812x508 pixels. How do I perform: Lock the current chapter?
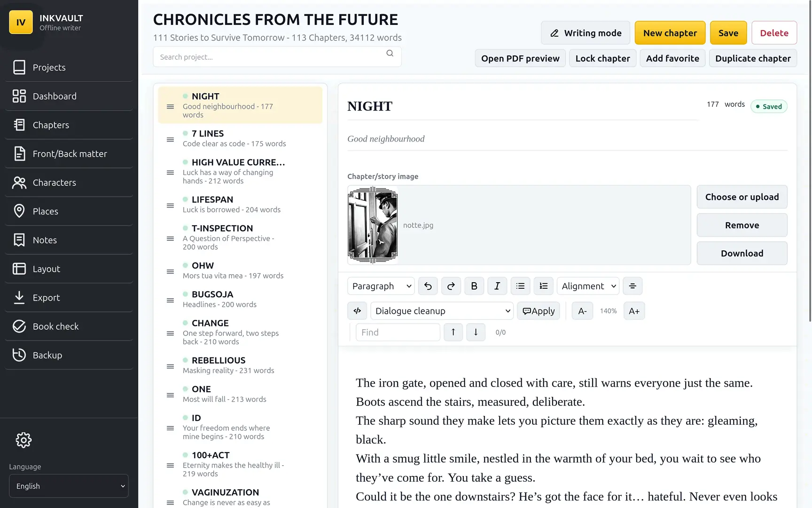pyautogui.click(x=602, y=58)
